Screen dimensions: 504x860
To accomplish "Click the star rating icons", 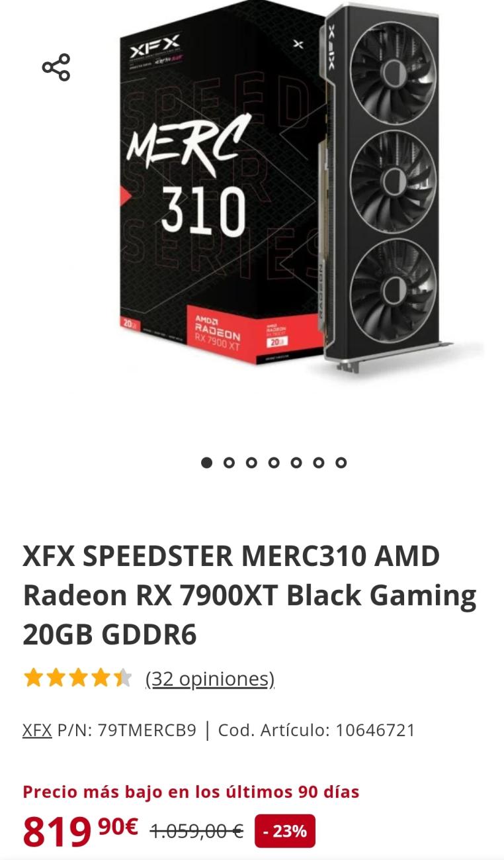I will [77, 678].
